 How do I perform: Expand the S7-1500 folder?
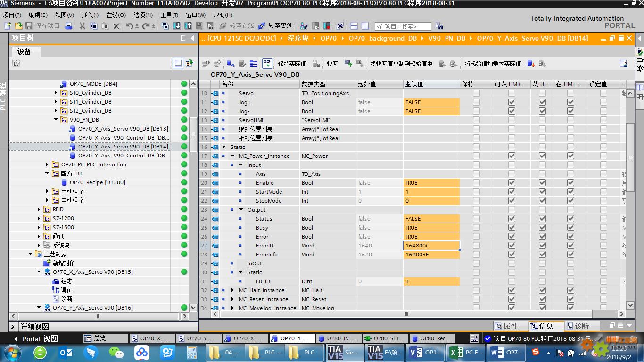pyautogui.click(x=39, y=227)
